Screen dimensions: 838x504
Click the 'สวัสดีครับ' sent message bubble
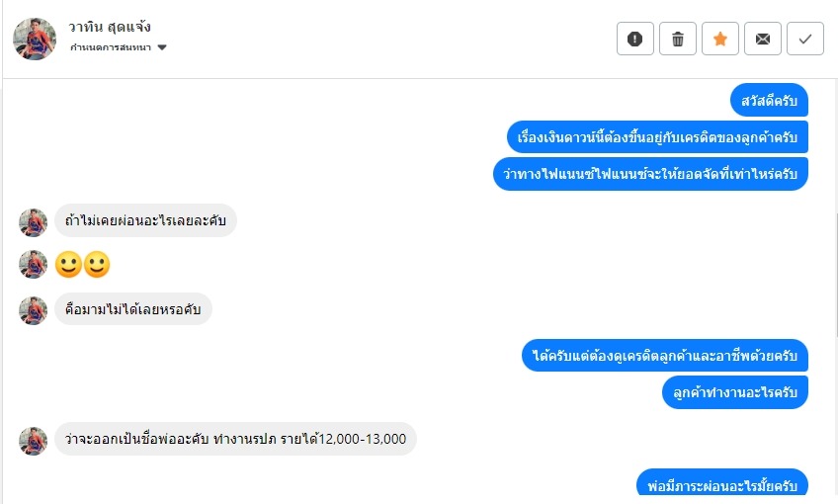click(x=769, y=100)
